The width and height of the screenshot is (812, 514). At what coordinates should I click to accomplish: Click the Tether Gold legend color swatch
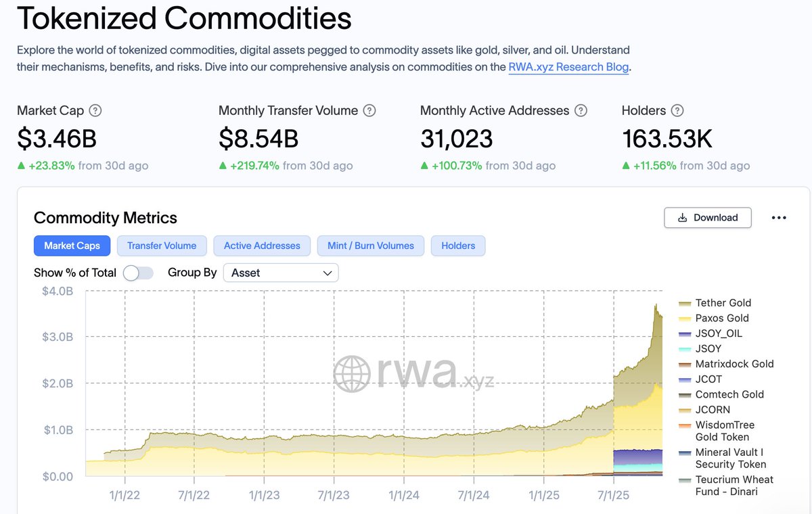click(x=685, y=303)
